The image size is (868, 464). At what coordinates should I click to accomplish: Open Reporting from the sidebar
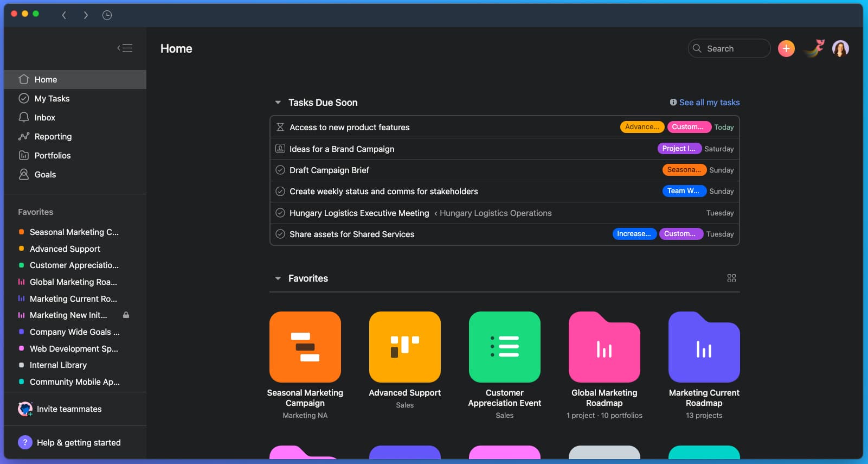(53, 137)
